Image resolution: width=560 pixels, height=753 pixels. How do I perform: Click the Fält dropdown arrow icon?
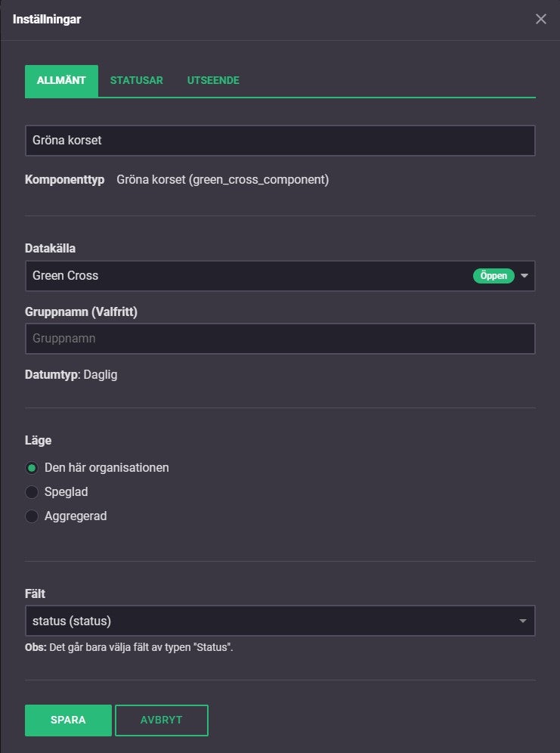click(x=522, y=621)
